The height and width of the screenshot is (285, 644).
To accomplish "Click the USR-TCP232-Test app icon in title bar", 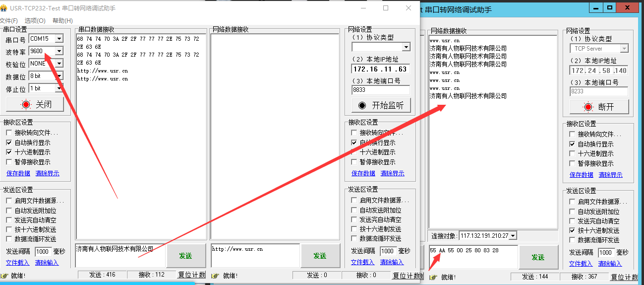I will [x=4, y=8].
